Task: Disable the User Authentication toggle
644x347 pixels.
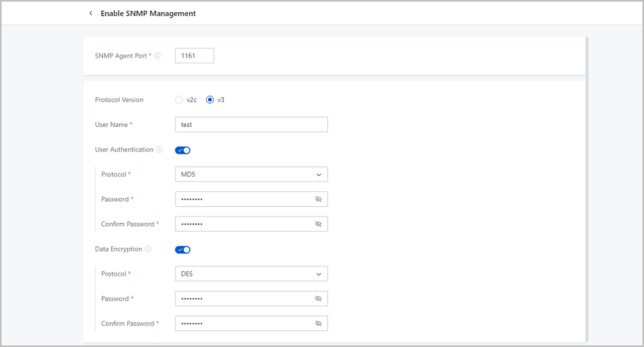Action: (x=182, y=150)
